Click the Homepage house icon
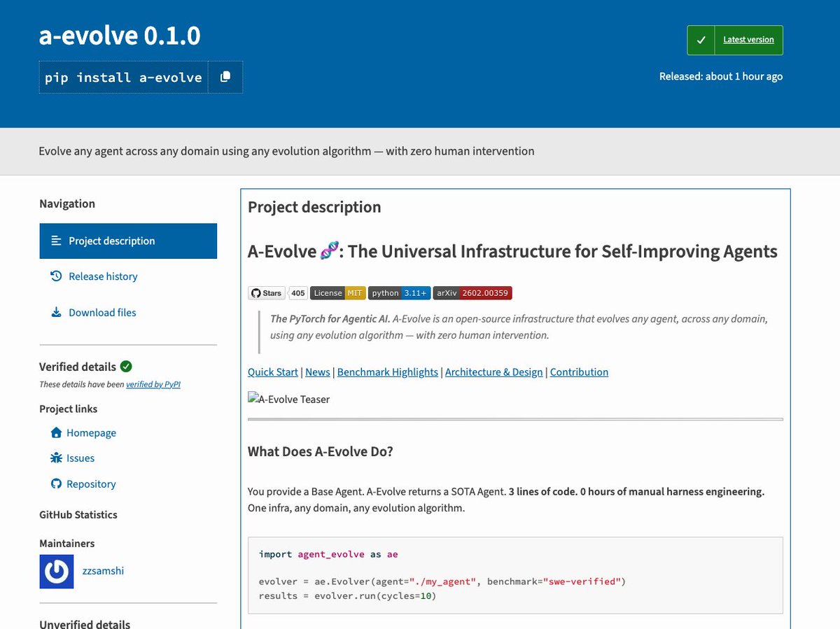This screenshot has height=629, width=840. click(x=57, y=432)
